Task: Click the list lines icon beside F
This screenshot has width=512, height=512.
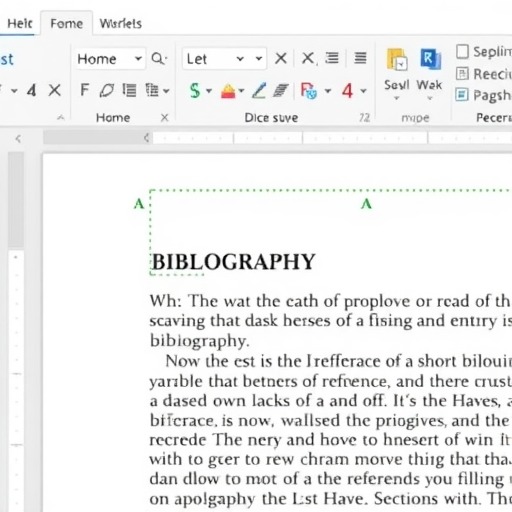Action: tap(129, 90)
